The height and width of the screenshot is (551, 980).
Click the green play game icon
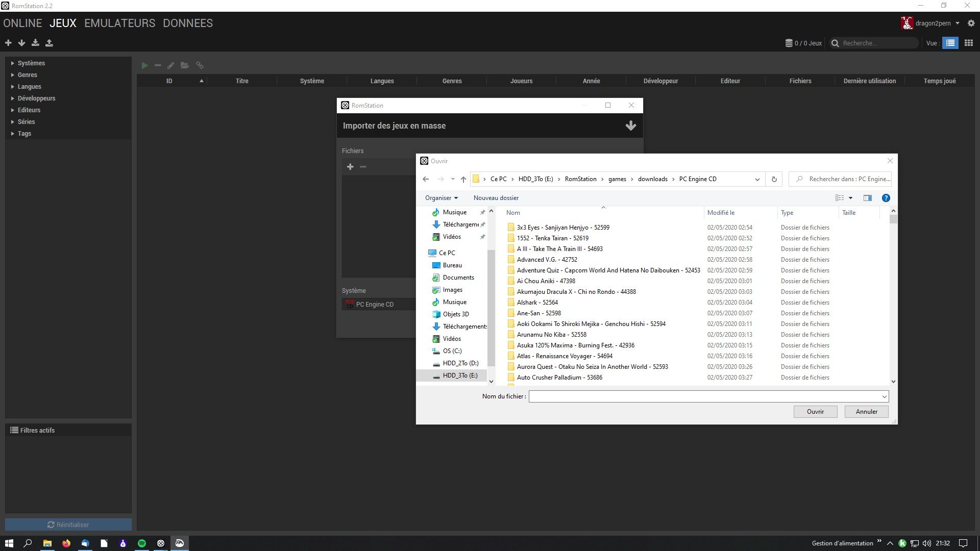(x=144, y=65)
